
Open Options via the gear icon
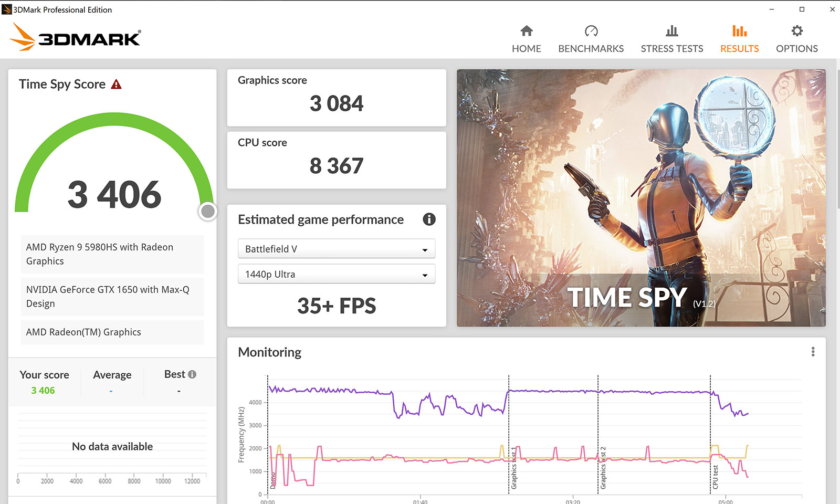[x=797, y=31]
